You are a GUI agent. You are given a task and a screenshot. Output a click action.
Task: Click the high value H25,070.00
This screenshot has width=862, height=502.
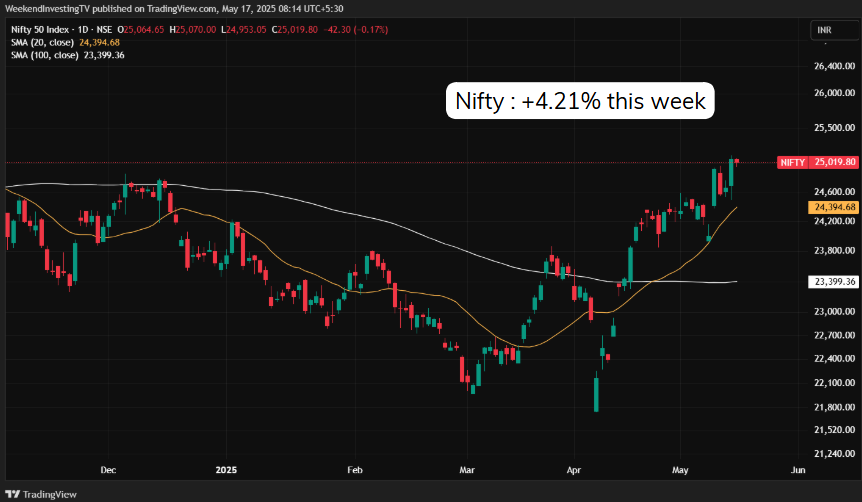(x=192, y=30)
